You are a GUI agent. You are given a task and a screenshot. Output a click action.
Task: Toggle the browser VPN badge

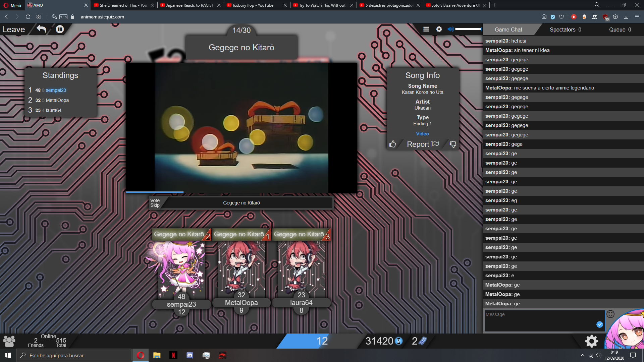[63, 17]
